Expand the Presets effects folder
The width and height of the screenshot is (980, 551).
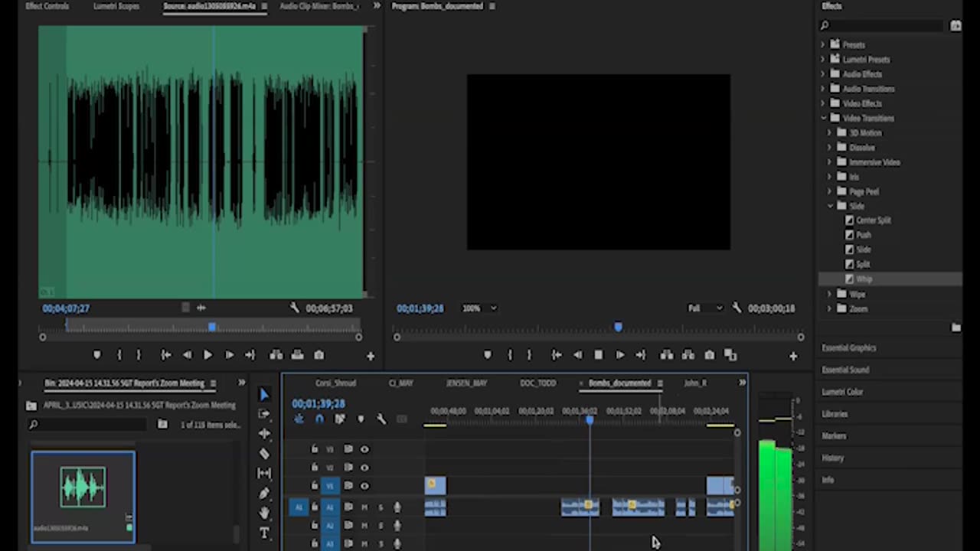(823, 44)
